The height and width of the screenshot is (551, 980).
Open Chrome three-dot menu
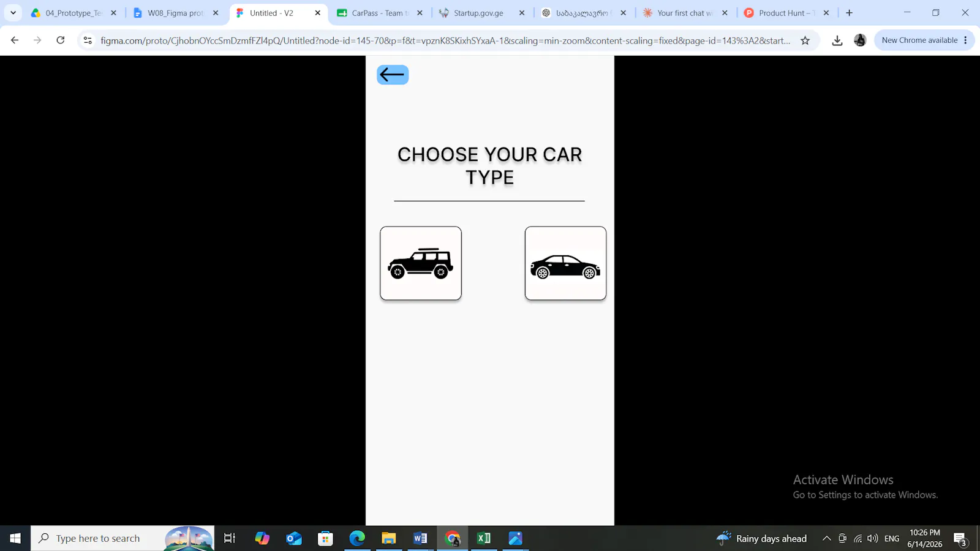click(965, 40)
